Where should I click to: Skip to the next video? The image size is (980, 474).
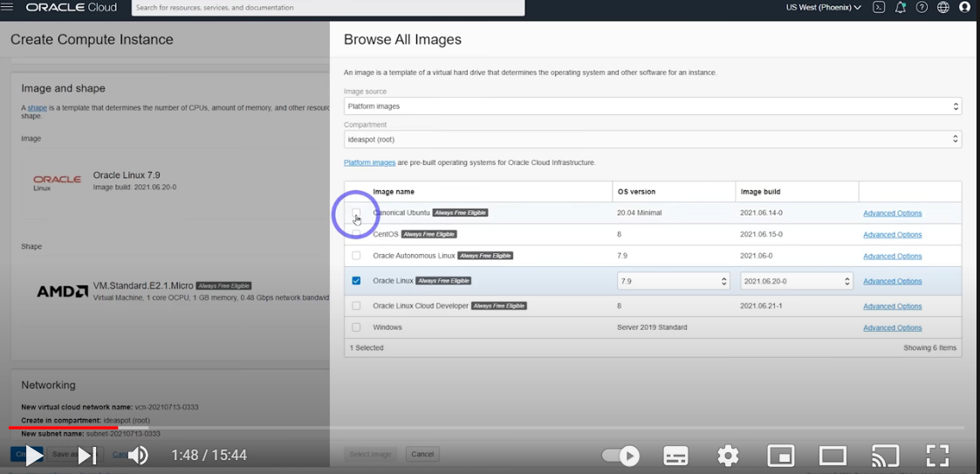[x=87, y=456]
